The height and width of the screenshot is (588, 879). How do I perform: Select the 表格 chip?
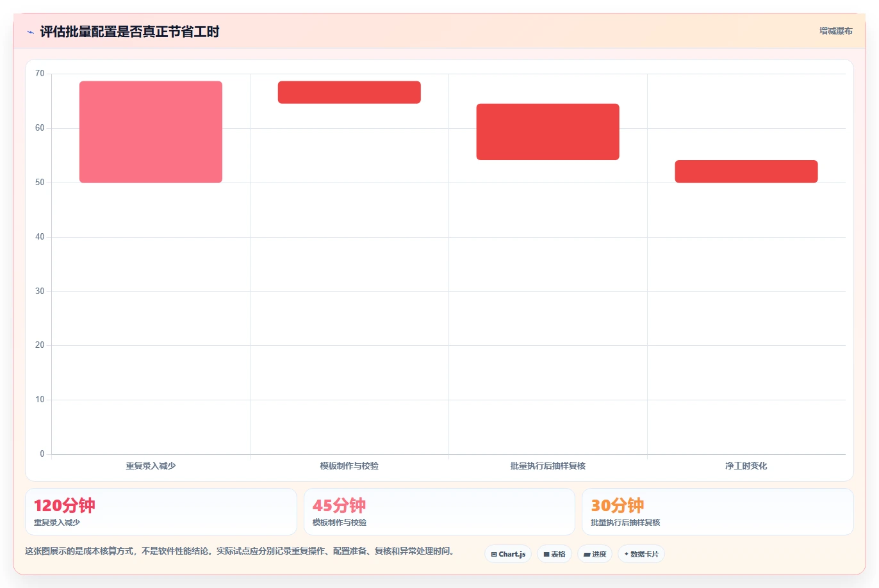coord(554,554)
